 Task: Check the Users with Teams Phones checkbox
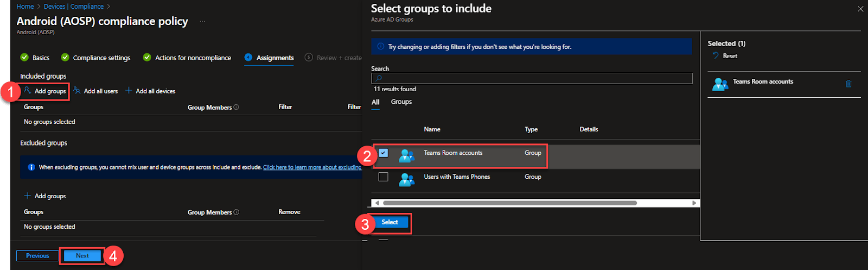(x=384, y=177)
